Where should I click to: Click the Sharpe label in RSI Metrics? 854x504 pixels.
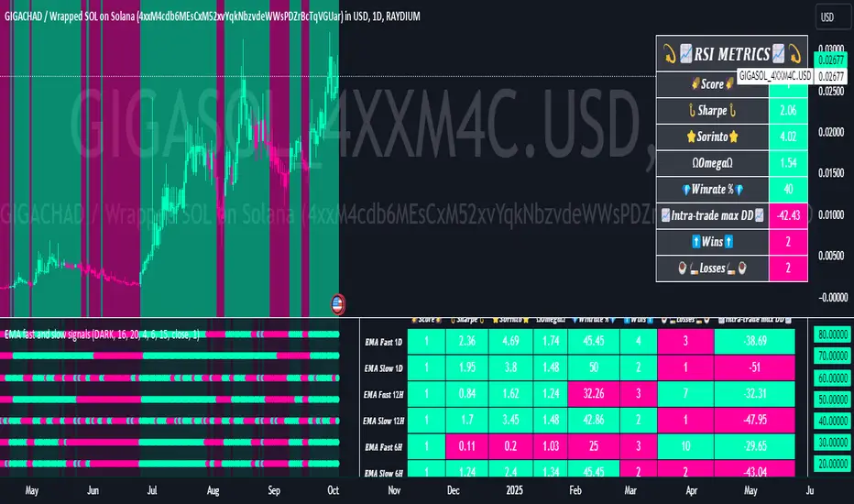tap(712, 111)
